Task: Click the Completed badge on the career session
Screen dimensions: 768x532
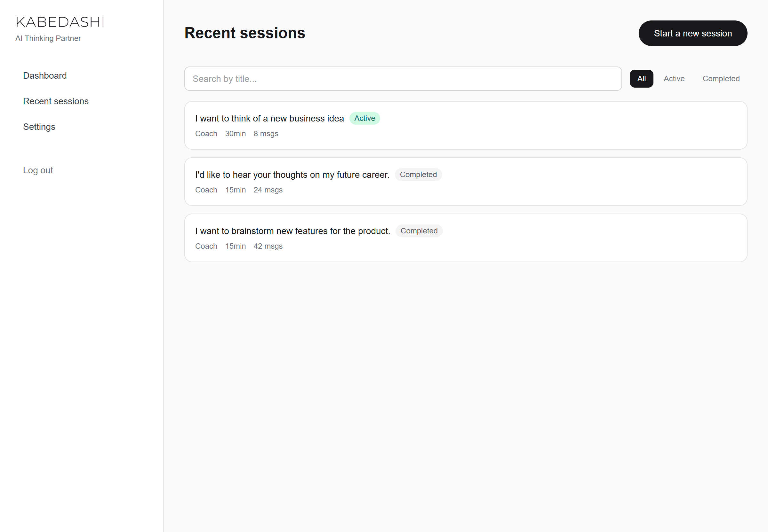Action: coord(418,174)
